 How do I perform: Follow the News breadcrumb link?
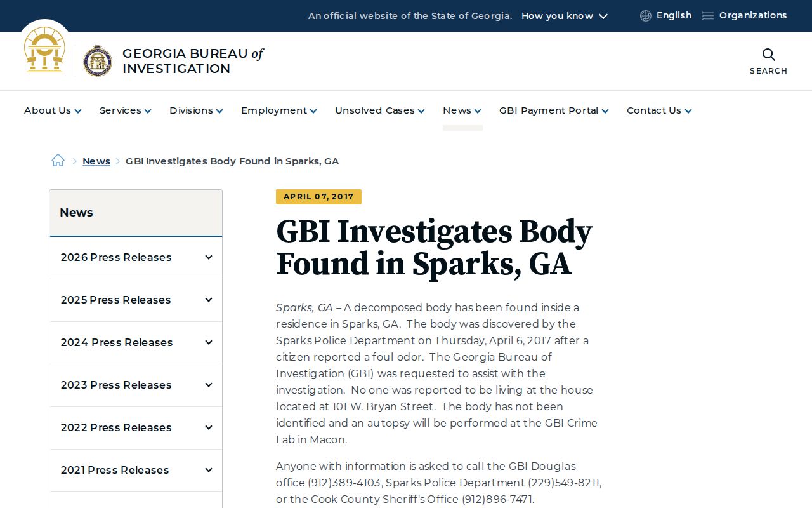(96, 161)
